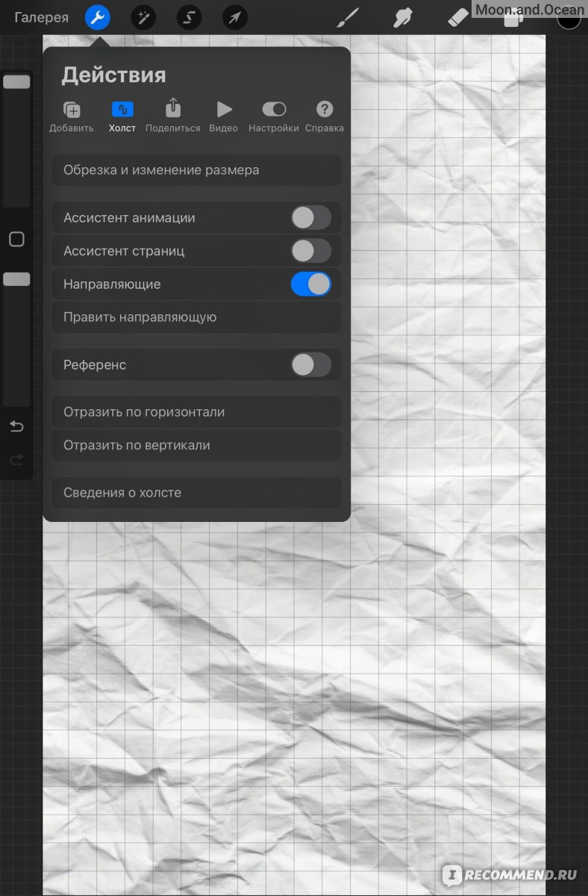
Task: Open Править направляющую
Action: [197, 317]
